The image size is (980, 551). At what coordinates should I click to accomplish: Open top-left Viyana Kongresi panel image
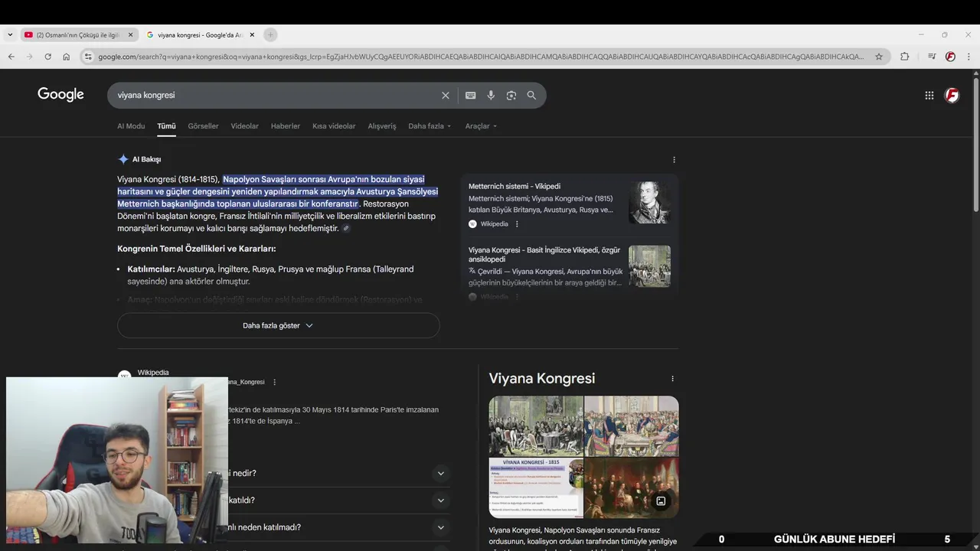[536, 425]
